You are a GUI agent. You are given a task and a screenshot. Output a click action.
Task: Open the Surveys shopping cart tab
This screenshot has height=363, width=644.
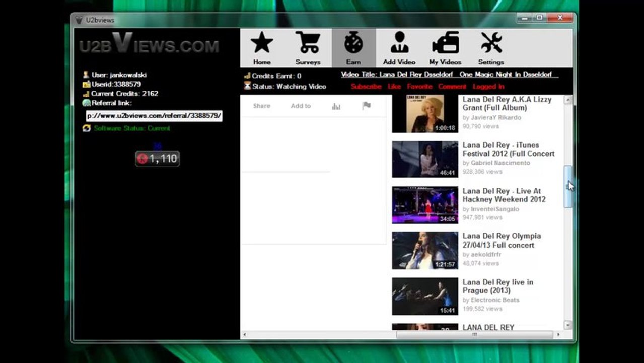point(308,48)
